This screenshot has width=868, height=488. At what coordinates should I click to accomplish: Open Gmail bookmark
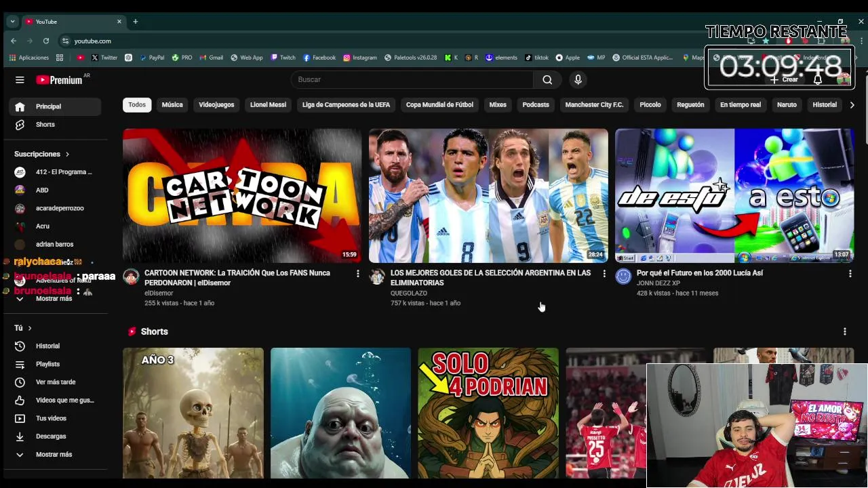click(211, 58)
